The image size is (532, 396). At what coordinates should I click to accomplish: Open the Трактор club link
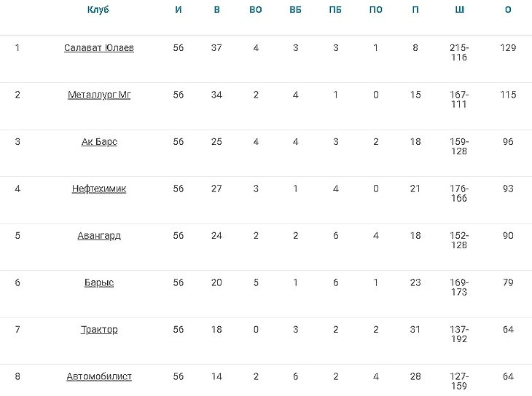click(x=98, y=330)
